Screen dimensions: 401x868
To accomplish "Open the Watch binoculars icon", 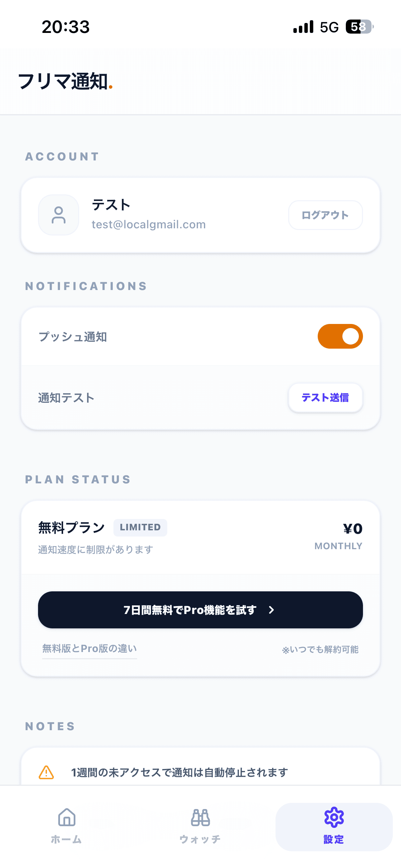I will [x=200, y=818].
